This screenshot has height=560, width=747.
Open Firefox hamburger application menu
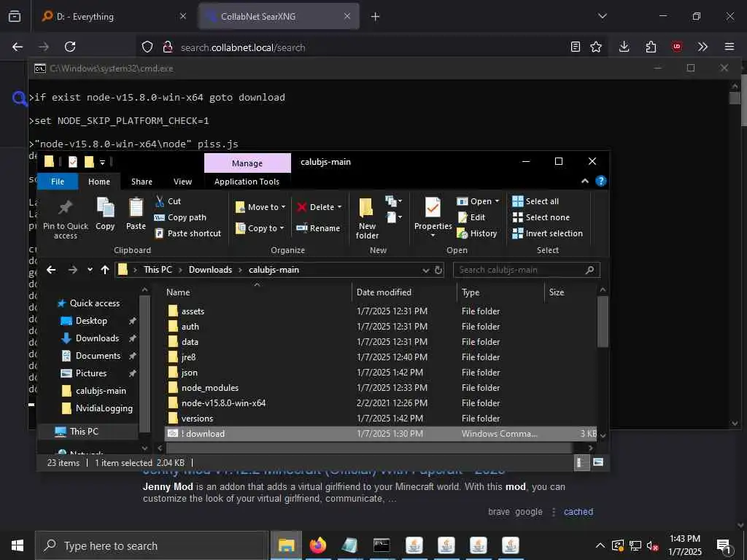point(729,47)
